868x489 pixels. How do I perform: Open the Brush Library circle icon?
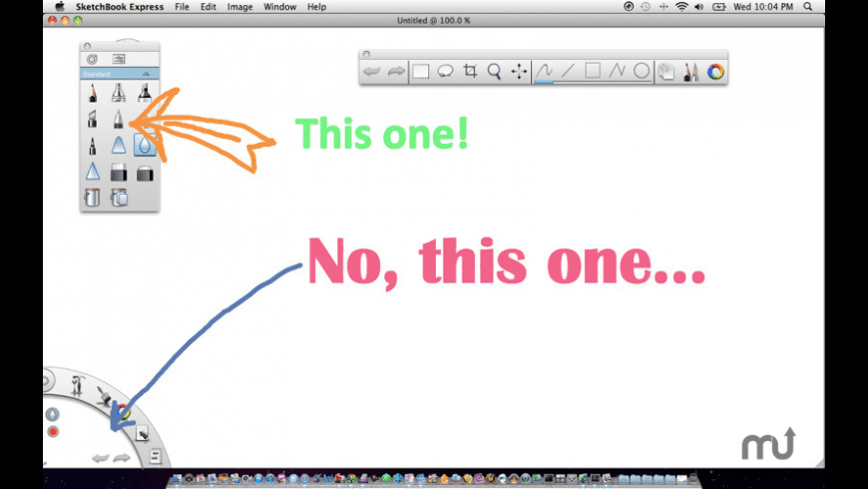click(x=92, y=59)
